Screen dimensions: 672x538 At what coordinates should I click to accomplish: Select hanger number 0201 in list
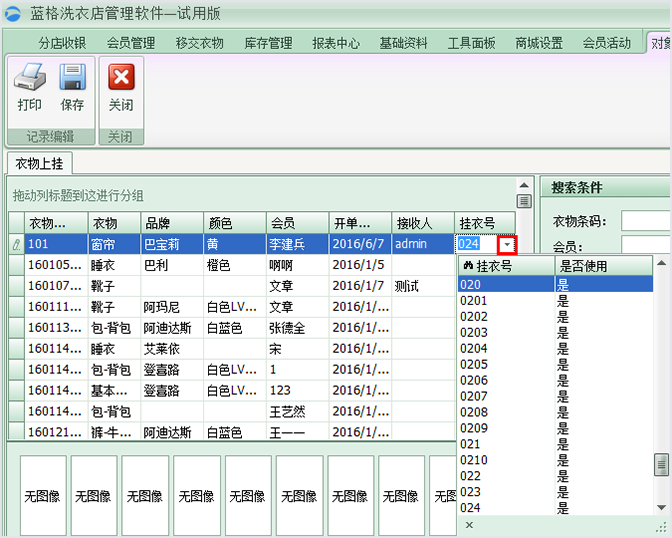(555, 301)
